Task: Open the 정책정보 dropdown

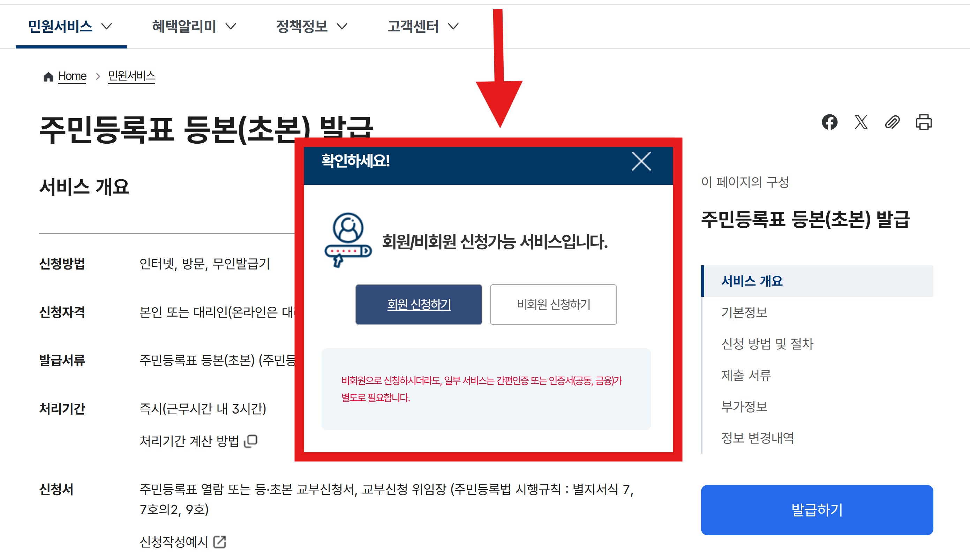Action: (311, 26)
